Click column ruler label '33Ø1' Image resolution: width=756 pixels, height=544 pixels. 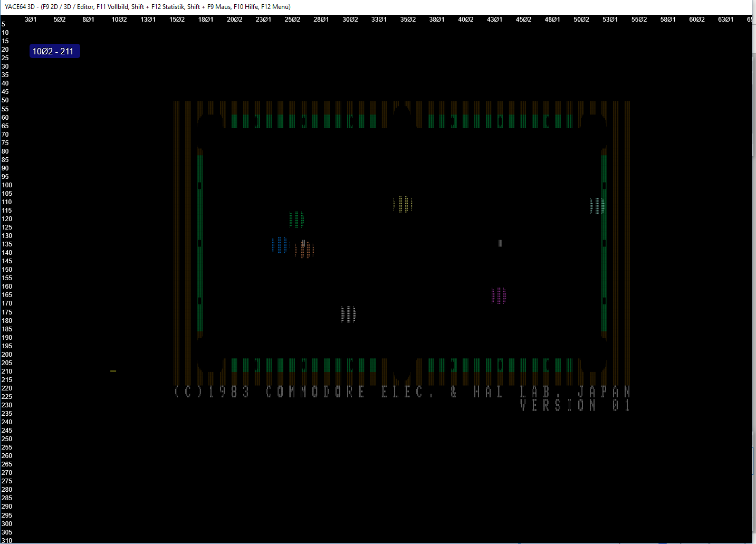click(379, 20)
